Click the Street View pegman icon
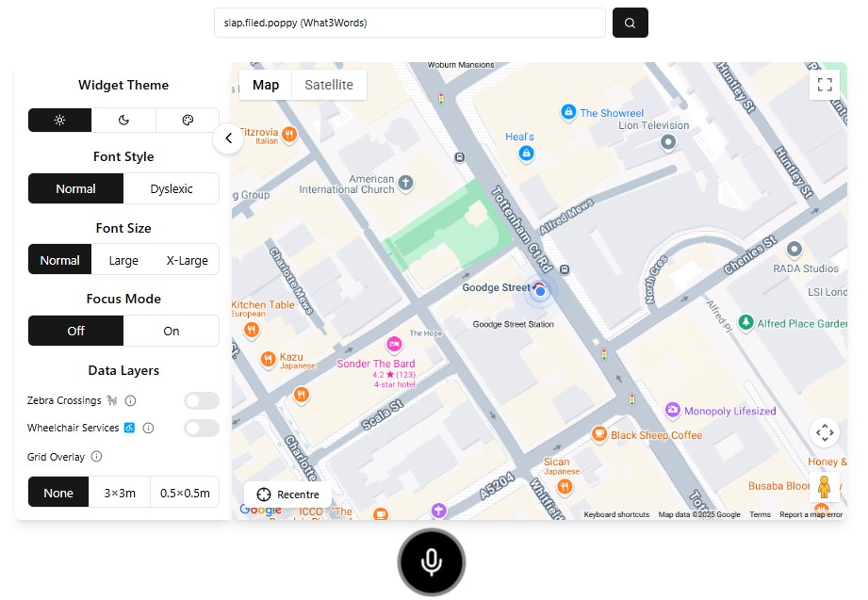This screenshot has width=868, height=600. [824, 487]
